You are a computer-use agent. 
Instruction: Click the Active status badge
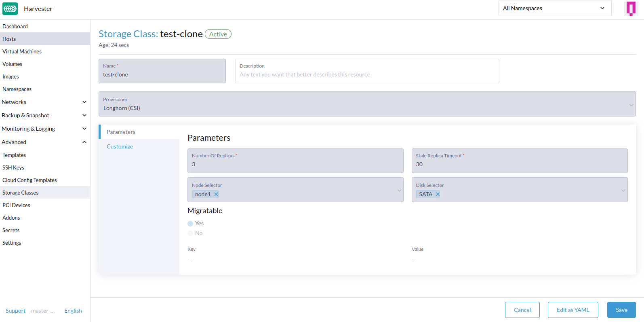pyautogui.click(x=218, y=34)
